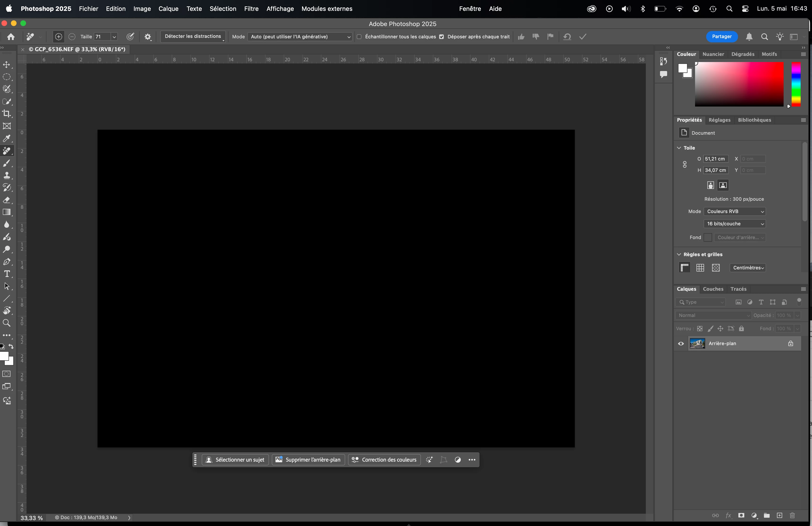Select the Zoom tool
The image size is (812, 526).
(6, 323)
